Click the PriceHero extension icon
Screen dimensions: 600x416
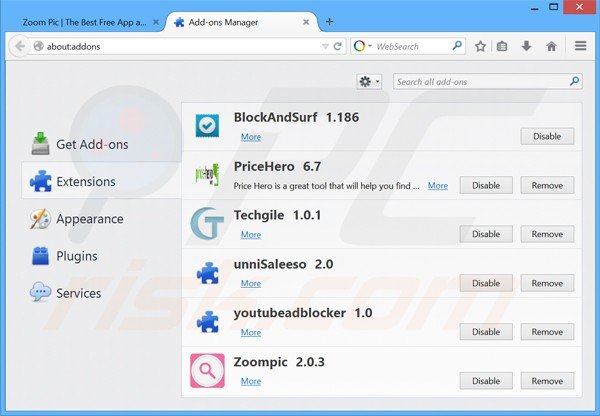207,175
